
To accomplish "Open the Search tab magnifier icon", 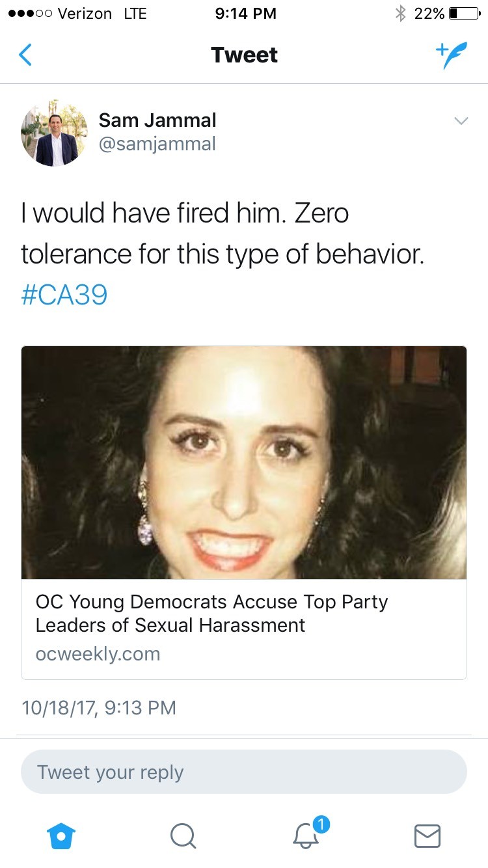I will click(x=183, y=835).
